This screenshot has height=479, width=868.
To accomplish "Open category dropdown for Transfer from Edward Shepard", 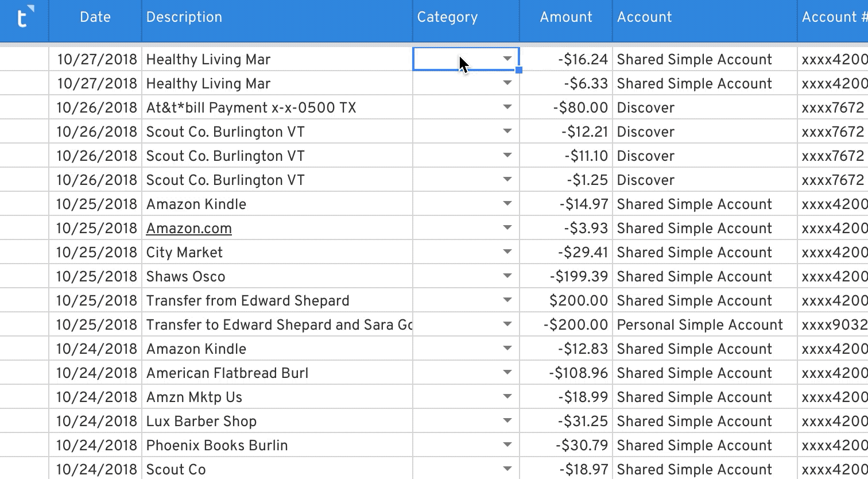I will [x=507, y=300].
